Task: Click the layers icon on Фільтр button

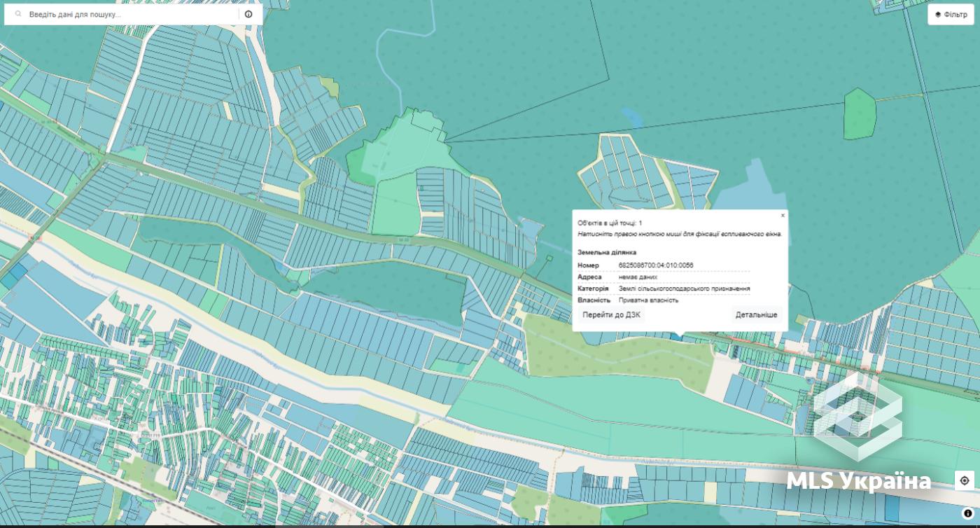Action: (938, 15)
